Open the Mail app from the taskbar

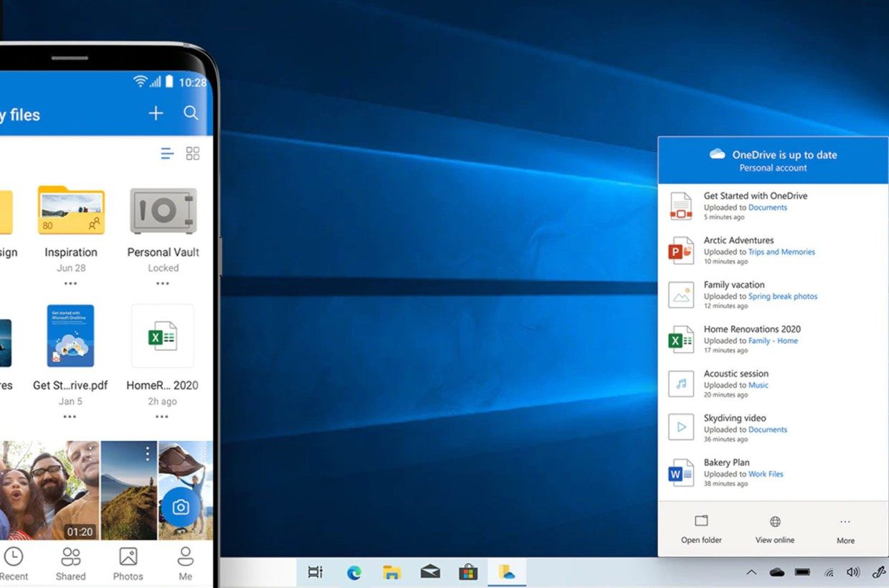tap(430, 572)
